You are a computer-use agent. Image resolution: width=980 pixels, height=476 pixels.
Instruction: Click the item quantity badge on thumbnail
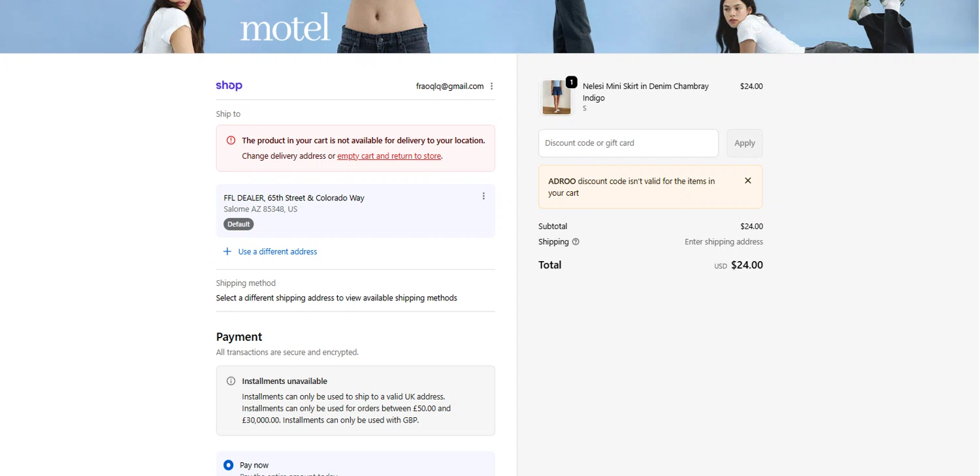[x=571, y=82]
